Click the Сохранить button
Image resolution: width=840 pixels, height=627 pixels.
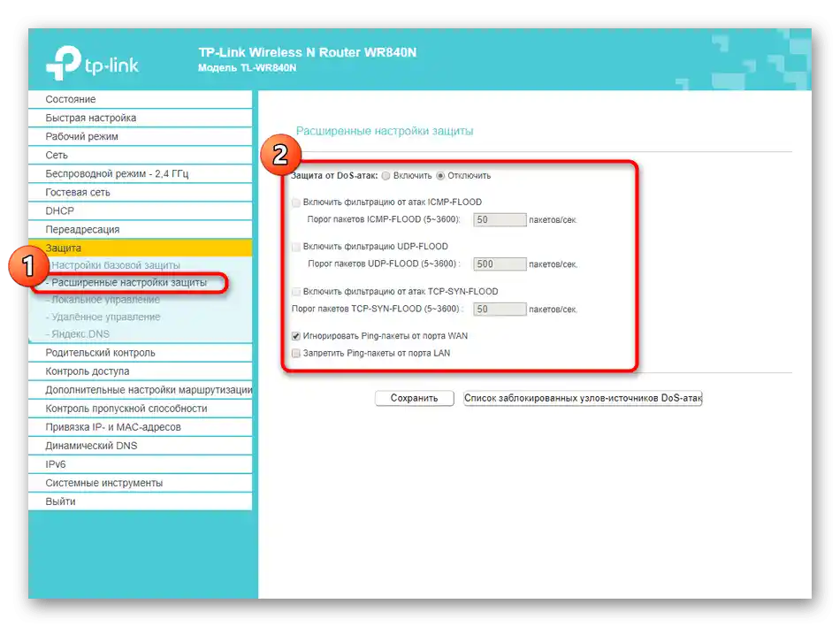point(414,398)
